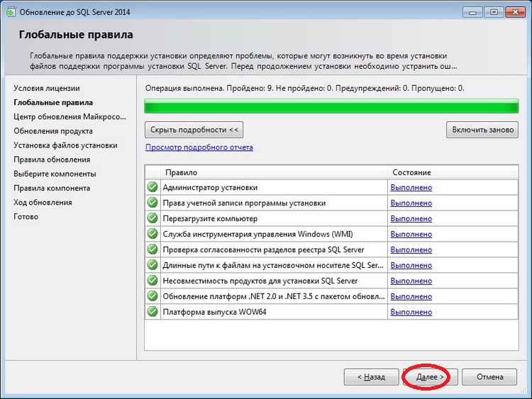Close the SQL Server 2014 upgrade window
Screen dimensions: 532x399
pyautogui.click(x=516, y=12)
